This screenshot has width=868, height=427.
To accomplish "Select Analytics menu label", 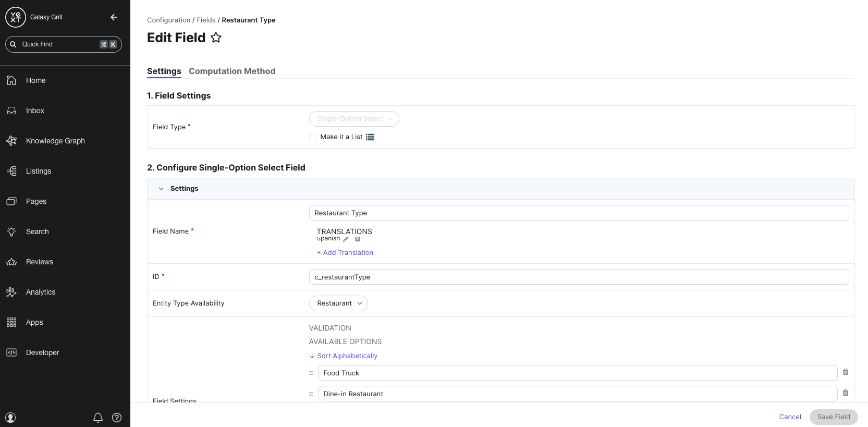I will pyautogui.click(x=41, y=292).
